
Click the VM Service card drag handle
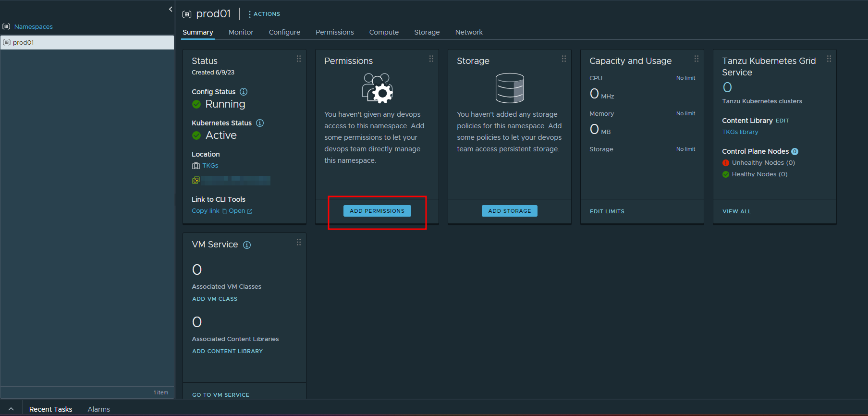click(299, 242)
